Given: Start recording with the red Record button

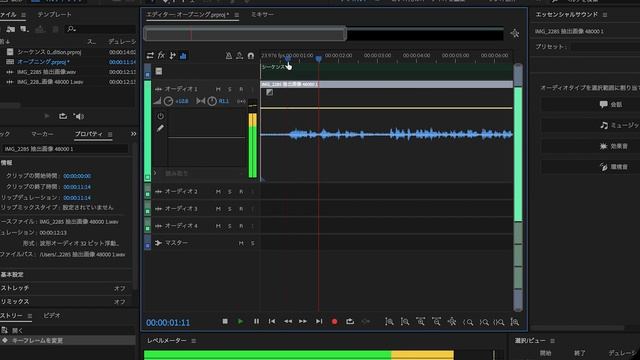Looking at the screenshot, I should pyautogui.click(x=334, y=322).
